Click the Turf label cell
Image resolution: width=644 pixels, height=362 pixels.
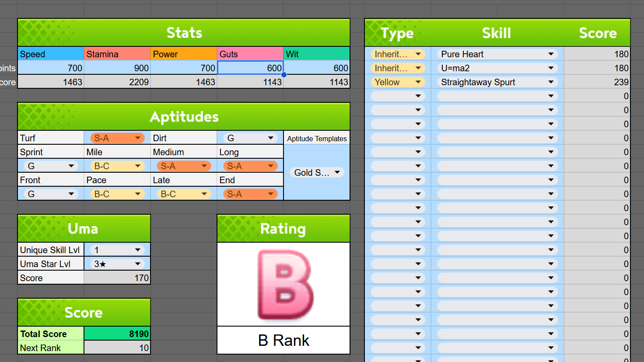(x=51, y=138)
